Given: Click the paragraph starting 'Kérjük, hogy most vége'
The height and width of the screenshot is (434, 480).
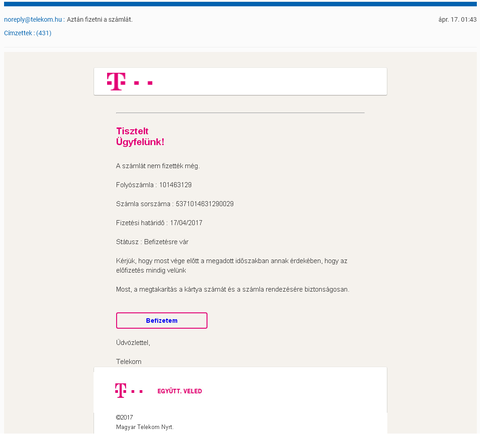Looking at the screenshot, I should tap(232, 265).
